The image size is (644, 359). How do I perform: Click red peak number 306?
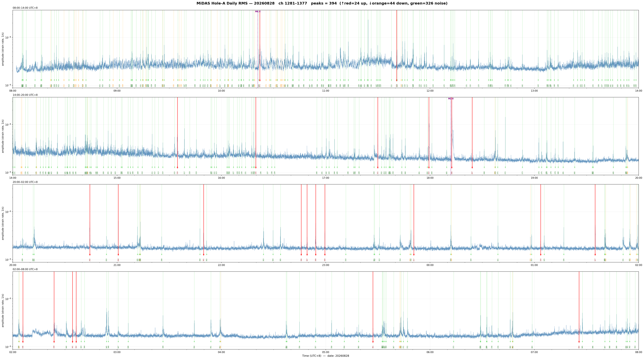[301, 260]
